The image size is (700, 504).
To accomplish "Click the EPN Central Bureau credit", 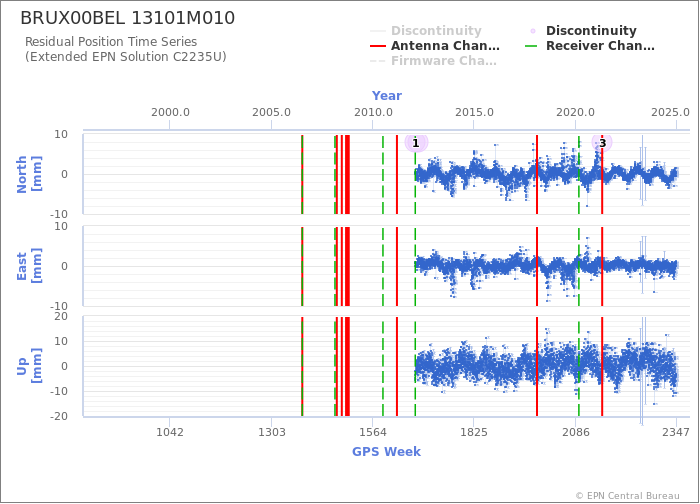I will [x=628, y=496].
